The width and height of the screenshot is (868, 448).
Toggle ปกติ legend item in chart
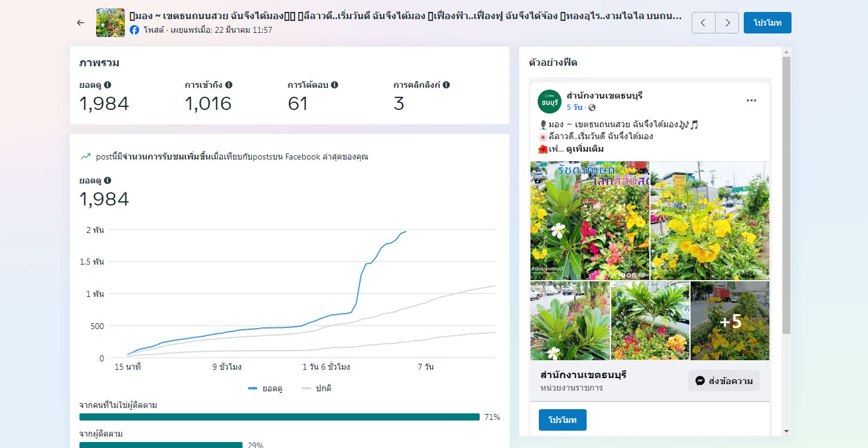click(316, 388)
